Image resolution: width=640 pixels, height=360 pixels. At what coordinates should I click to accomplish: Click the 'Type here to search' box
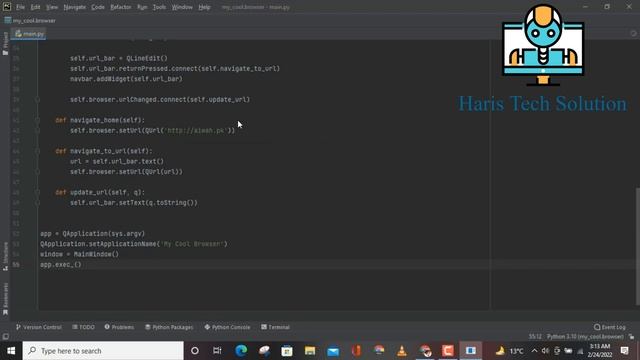point(103,351)
